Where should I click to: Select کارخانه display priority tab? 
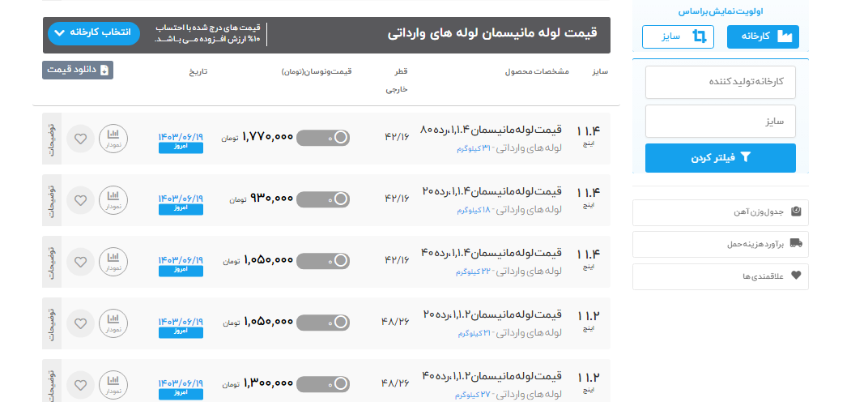[x=763, y=36]
